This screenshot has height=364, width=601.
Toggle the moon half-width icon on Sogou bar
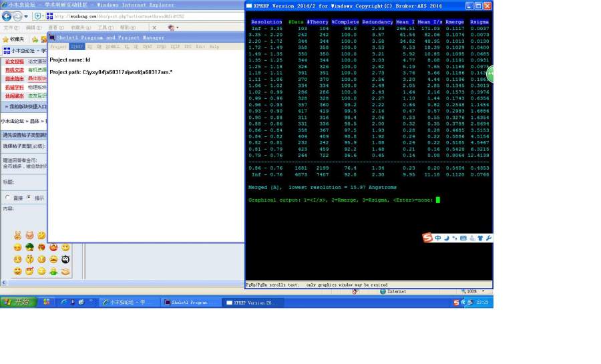[x=447, y=238]
